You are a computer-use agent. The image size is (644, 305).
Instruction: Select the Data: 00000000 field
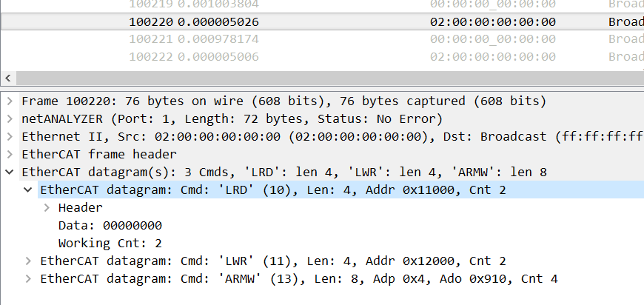(110, 225)
